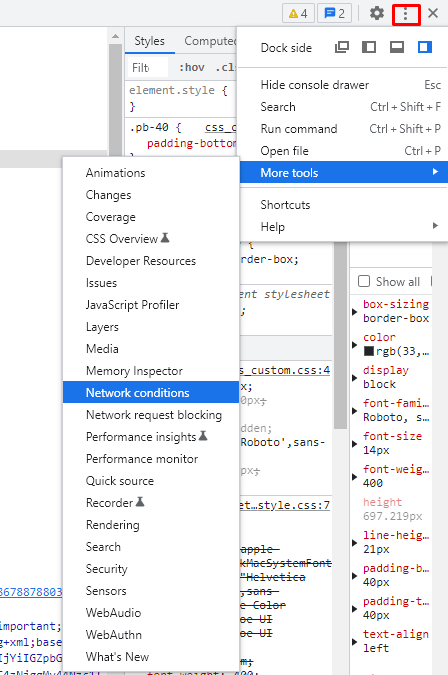Open Shortcuts from the menu
This screenshot has width=448, height=675.
point(343,204)
